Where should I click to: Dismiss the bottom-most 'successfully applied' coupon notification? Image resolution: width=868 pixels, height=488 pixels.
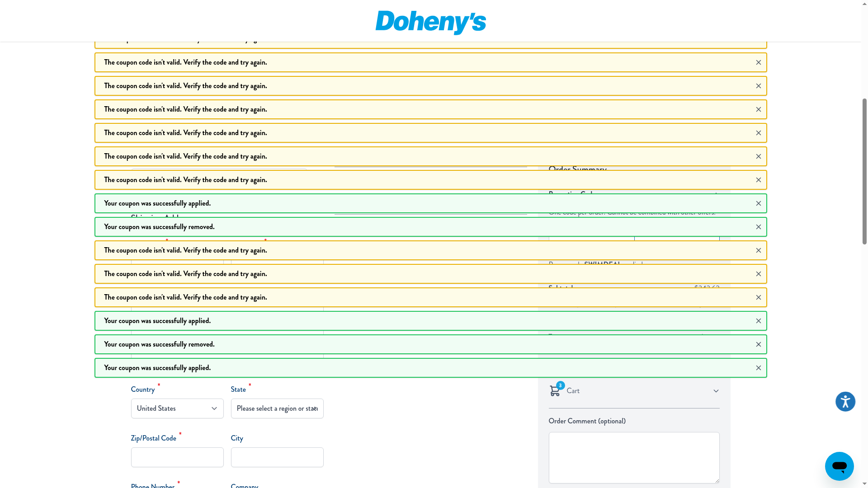758,368
